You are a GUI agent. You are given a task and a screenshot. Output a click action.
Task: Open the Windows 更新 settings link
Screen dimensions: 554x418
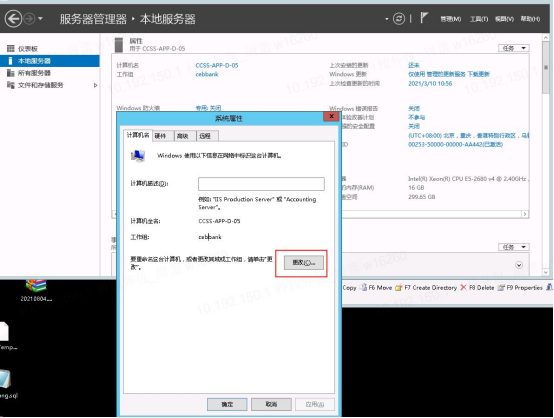[x=449, y=74]
